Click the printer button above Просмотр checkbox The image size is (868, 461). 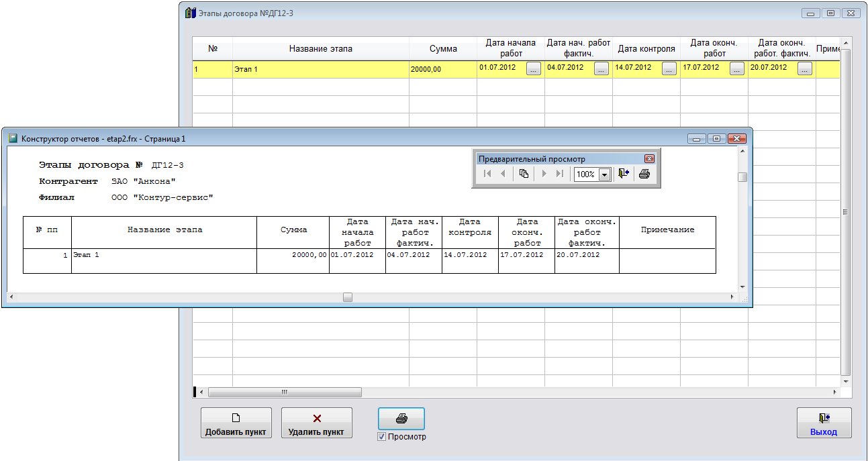(x=401, y=419)
